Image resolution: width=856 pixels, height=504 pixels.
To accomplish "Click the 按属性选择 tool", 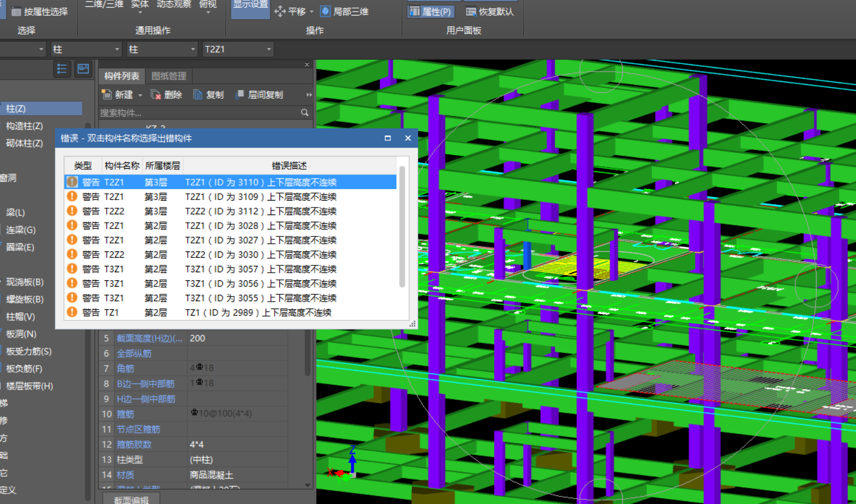I will pos(39,12).
